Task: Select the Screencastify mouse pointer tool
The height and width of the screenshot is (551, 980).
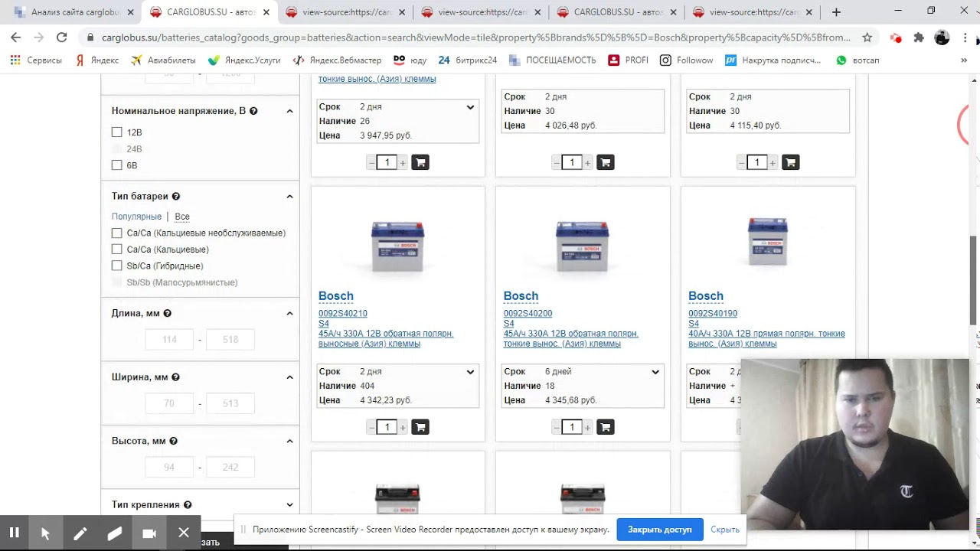Action: point(45,533)
